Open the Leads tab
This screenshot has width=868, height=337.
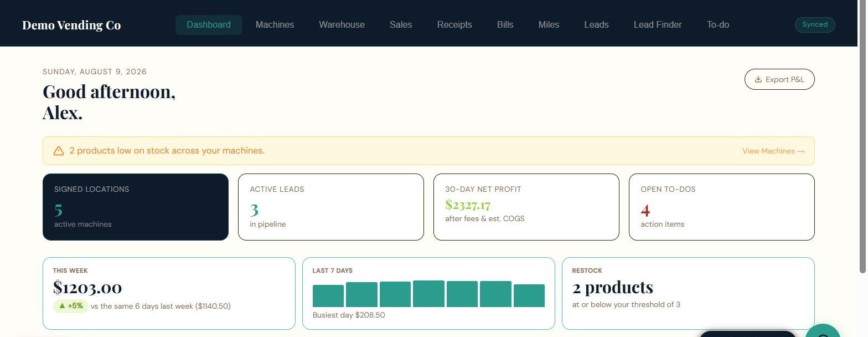coord(596,25)
